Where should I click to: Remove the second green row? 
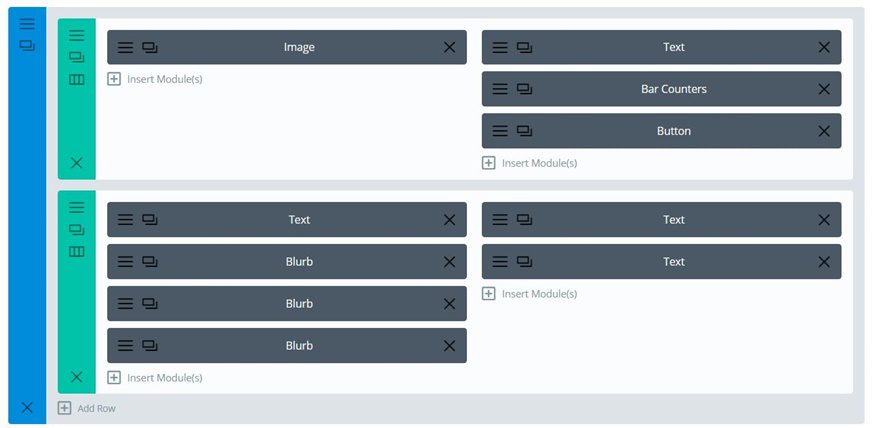coord(77,376)
